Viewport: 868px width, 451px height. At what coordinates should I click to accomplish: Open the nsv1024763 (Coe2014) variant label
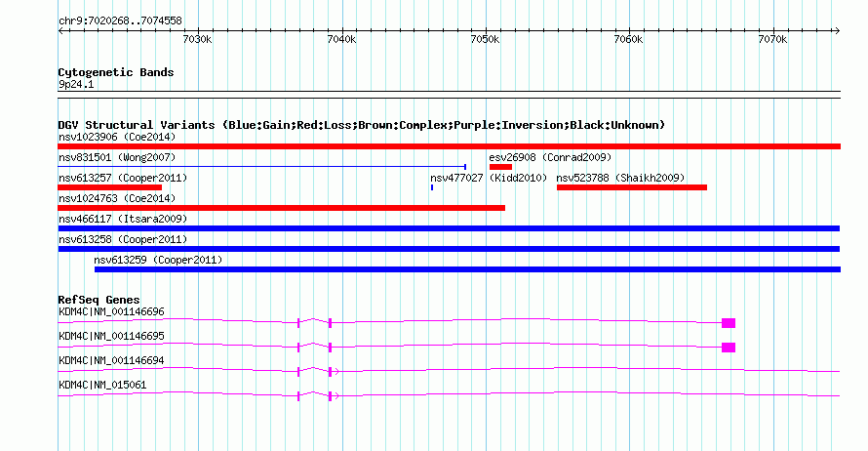117,198
